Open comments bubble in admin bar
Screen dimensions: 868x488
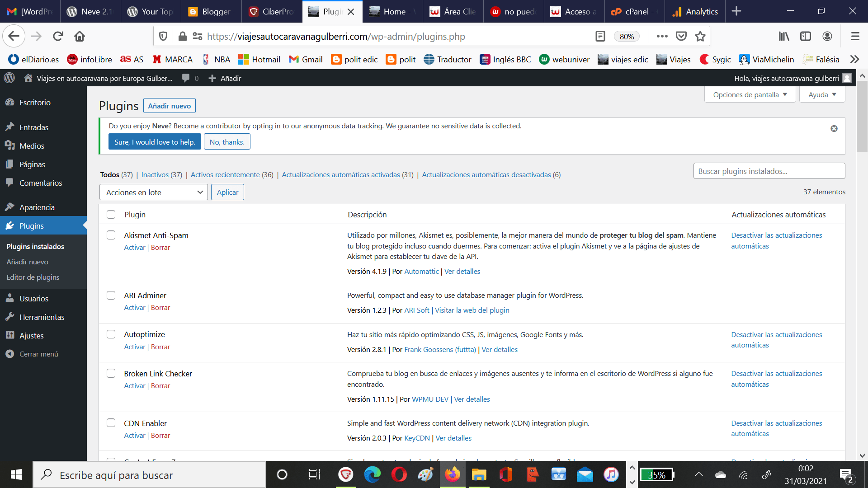[x=186, y=78]
